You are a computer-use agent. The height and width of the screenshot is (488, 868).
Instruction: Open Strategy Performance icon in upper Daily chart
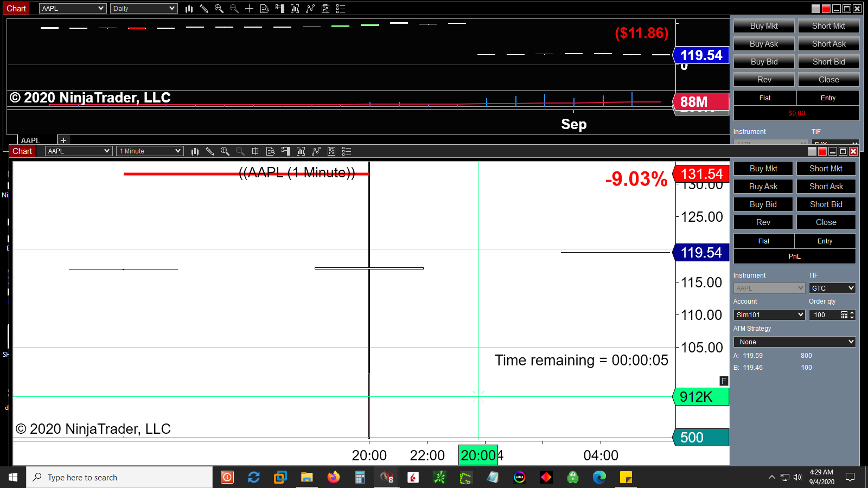click(325, 9)
